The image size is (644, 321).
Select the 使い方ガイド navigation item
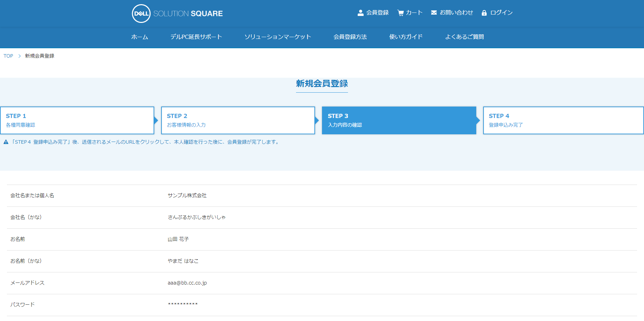(x=406, y=37)
